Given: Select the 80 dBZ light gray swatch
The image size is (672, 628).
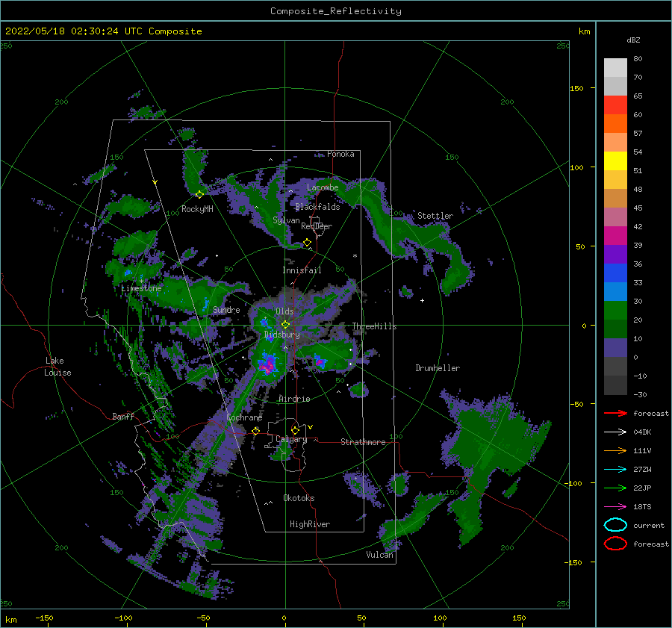Looking at the screenshot, I should point(615,67).
